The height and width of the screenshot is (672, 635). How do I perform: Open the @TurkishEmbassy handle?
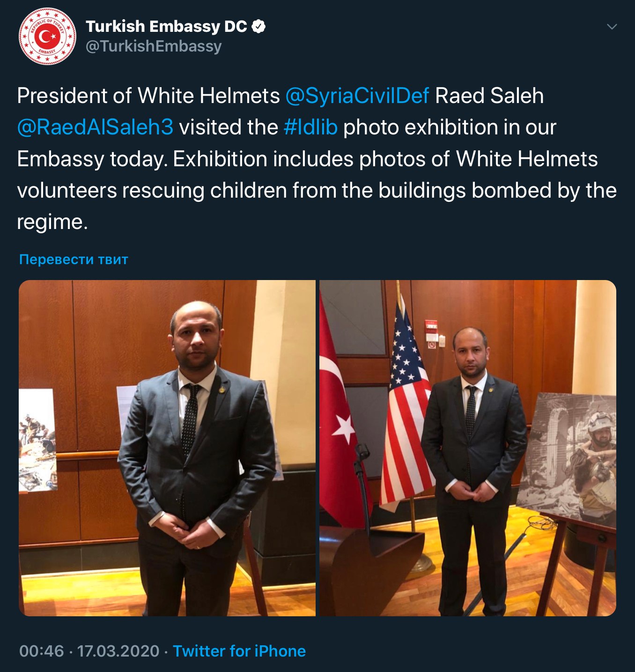154,46
